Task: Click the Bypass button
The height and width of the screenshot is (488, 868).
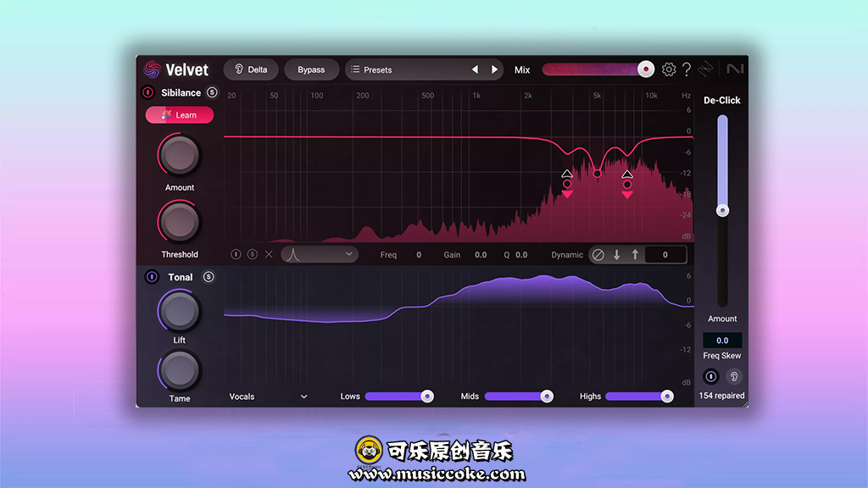Action: coord(311,69)
